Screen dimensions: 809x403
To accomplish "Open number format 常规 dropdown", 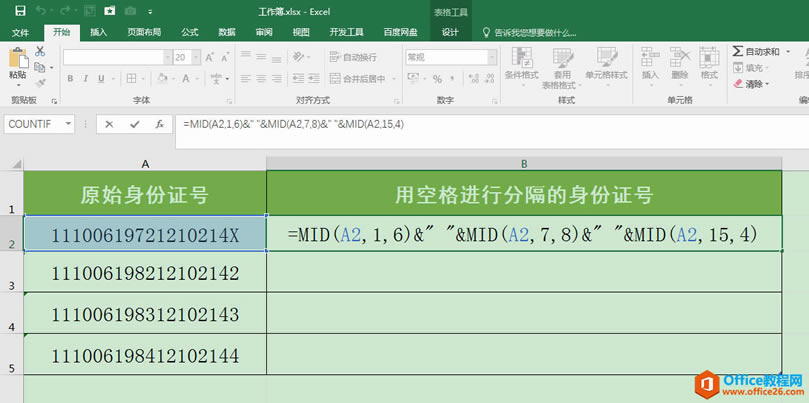I will [x=492, y=57].
